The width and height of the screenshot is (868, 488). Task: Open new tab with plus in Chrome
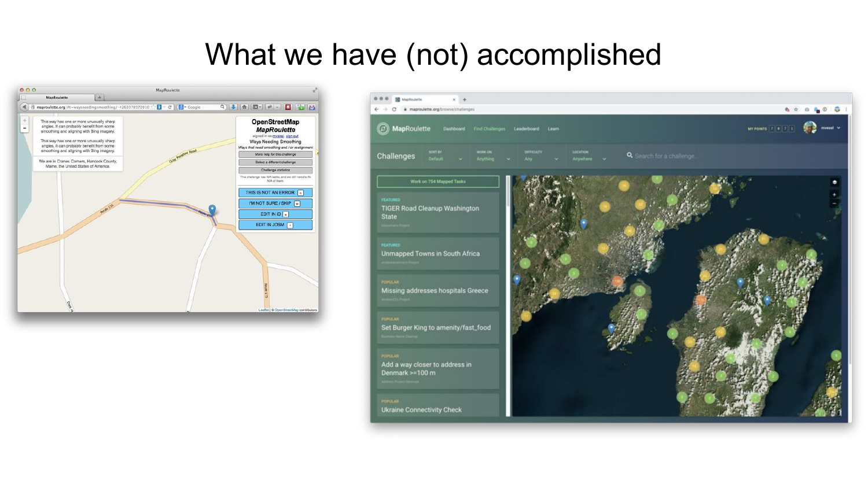(x=464, y=99)
